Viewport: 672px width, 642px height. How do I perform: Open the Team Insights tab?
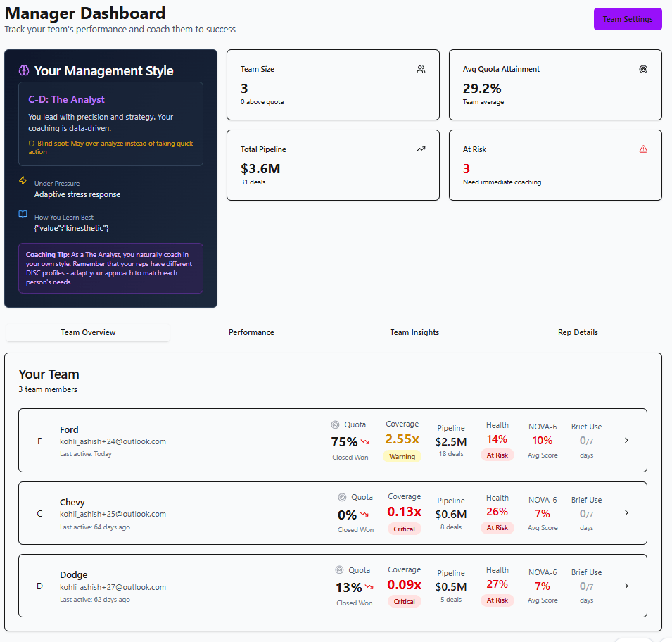pyautogui.click(x=414, y=332)
